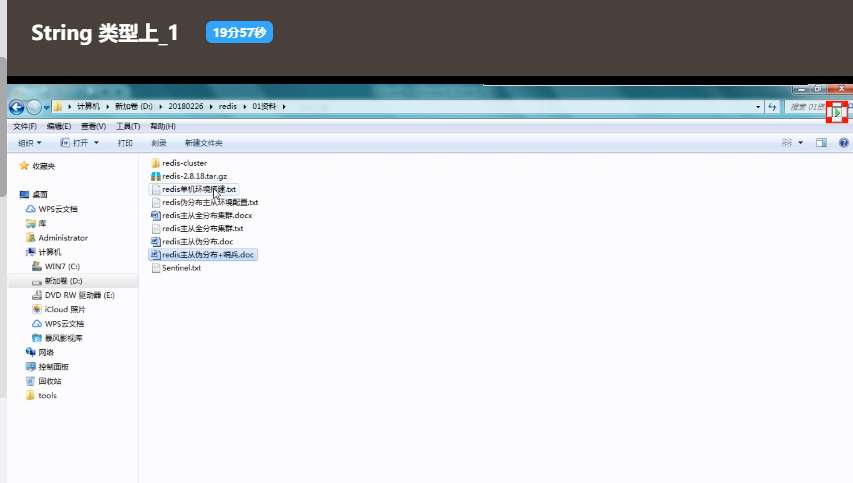Click the 新建文件夹 toolbar button

(x=203, y=143)
